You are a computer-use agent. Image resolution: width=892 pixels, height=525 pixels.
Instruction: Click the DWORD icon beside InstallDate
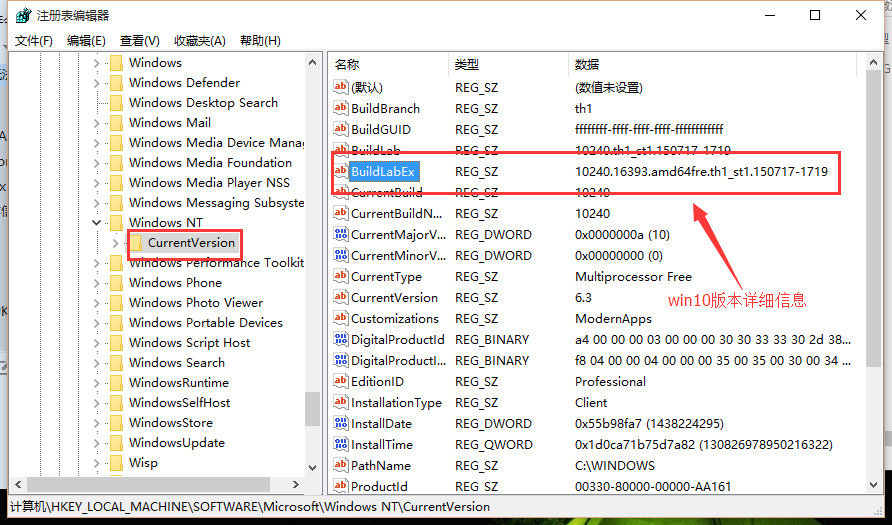pos(340,423)
